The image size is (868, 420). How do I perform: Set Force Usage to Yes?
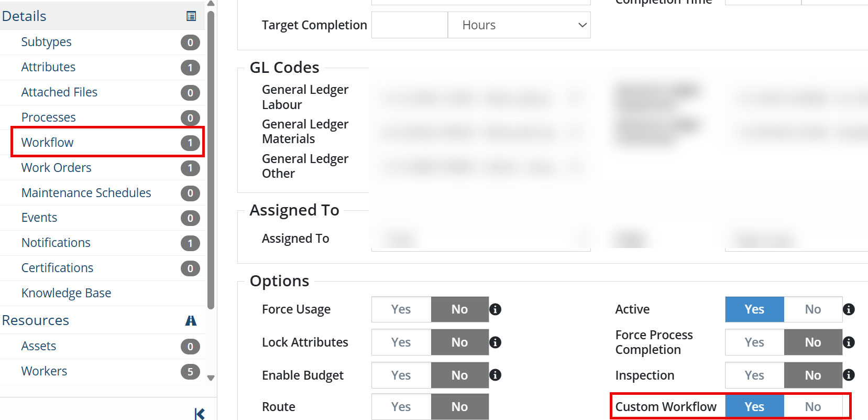(401, 309)
